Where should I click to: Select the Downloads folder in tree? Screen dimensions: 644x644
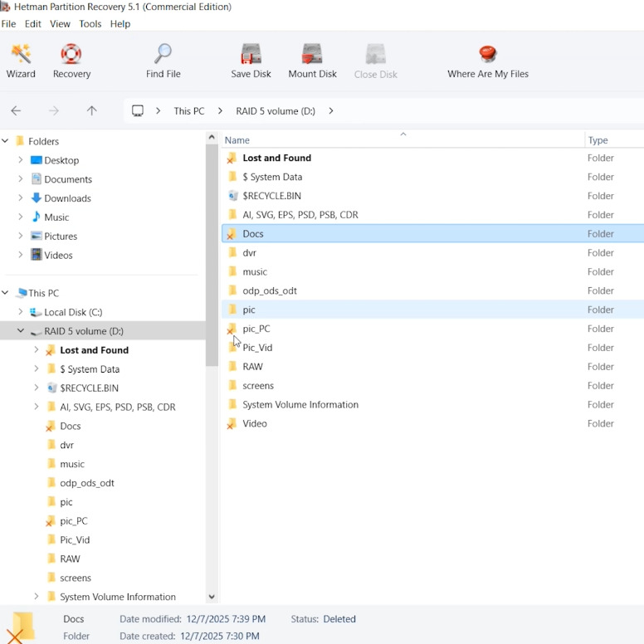tap(67, 198)
